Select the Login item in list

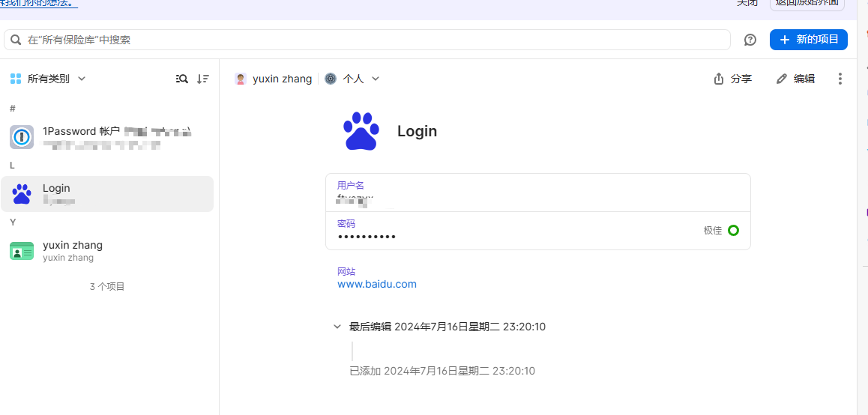(x=106, y=194)
